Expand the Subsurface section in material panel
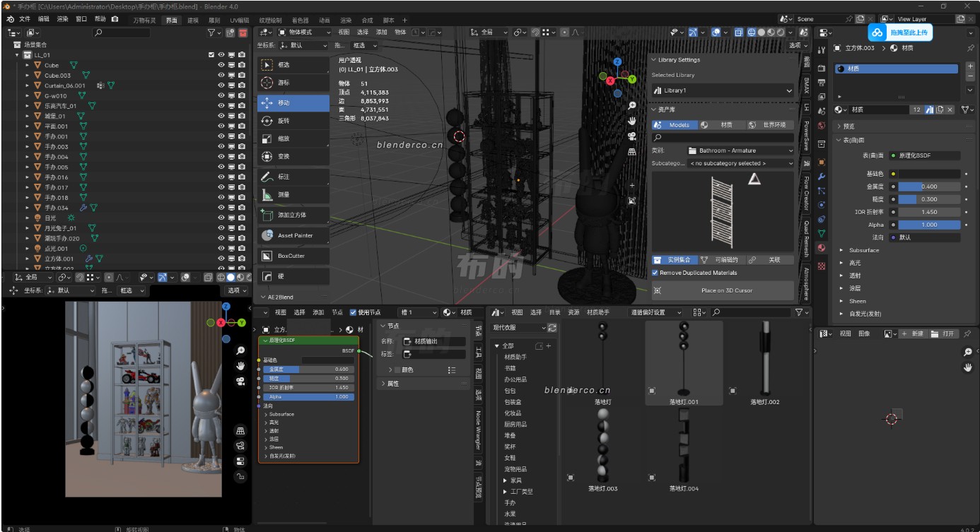The image size is (980, 532). click(863, 250)
